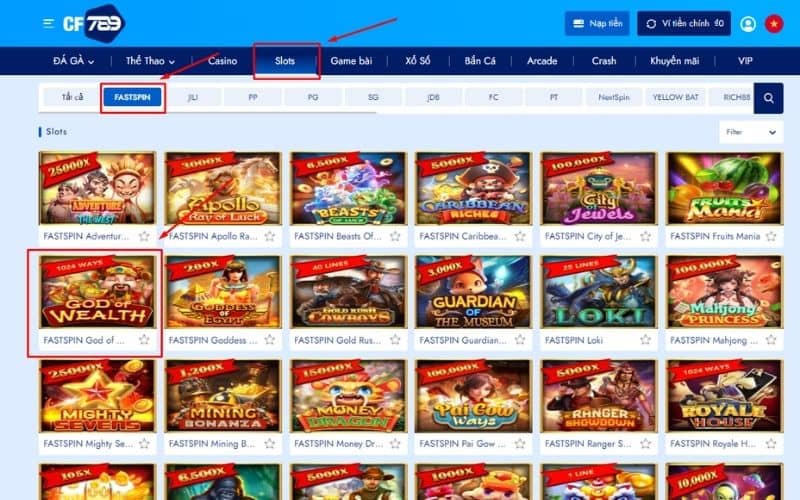Star the FASTSPIN Loki game

pyautogui.click(x=645, y=340)
